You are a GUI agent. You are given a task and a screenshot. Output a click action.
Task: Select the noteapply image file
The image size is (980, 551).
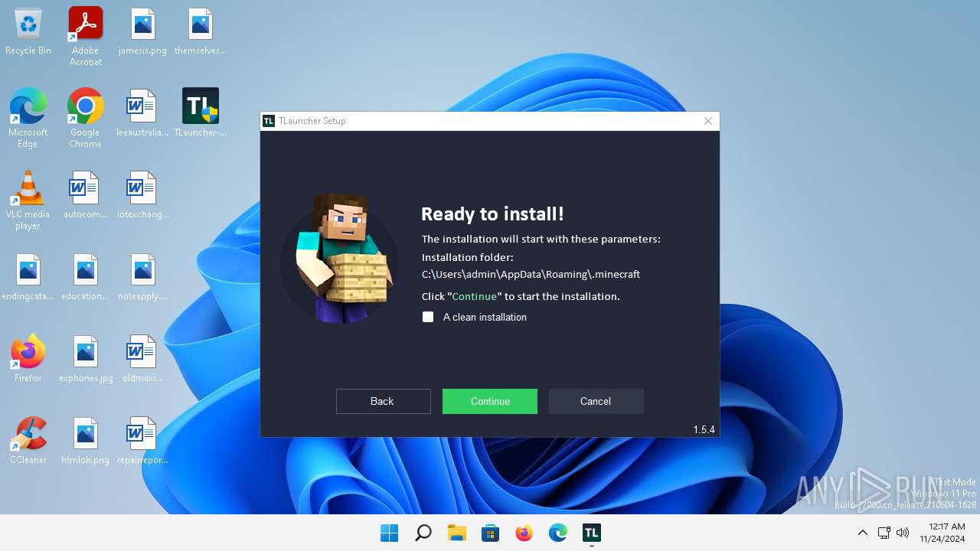(x=142, y=277)
